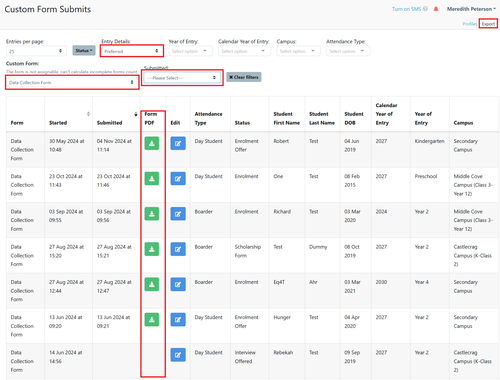Screen dimensions: 500x380
Task: Open Meredith Peterson user menu
Action: pyautogui.click(x=471, y=9)
